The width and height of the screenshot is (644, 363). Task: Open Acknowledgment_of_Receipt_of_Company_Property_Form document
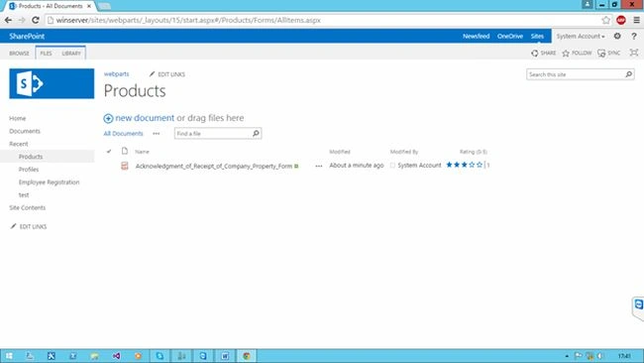pyautogui.click(x=214, y=166)
